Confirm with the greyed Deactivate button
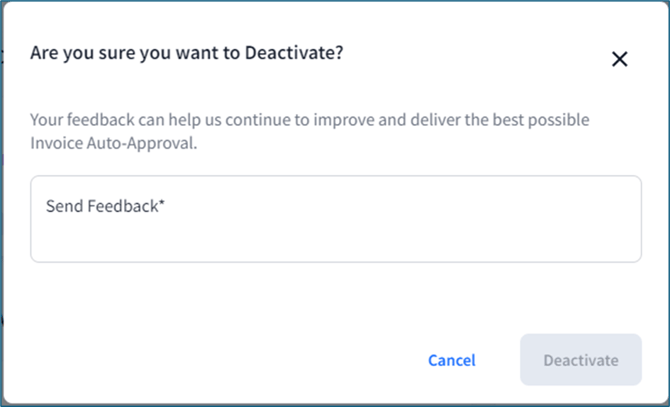 point(580,360)
